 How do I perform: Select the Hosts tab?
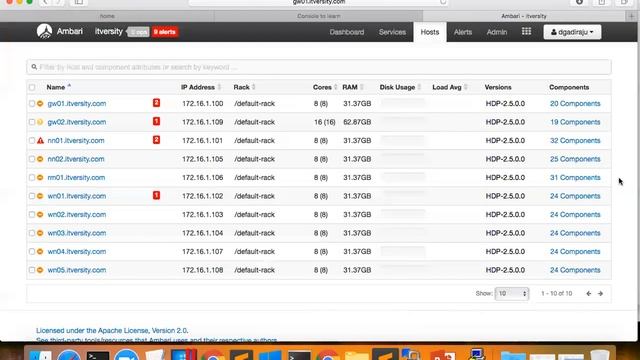point(430,32)
